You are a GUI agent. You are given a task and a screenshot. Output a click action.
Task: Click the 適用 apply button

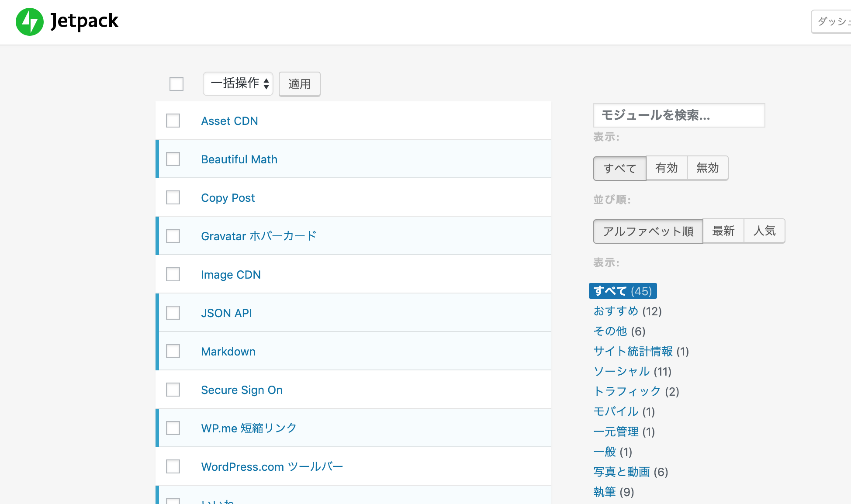click(x=300, y=84)
